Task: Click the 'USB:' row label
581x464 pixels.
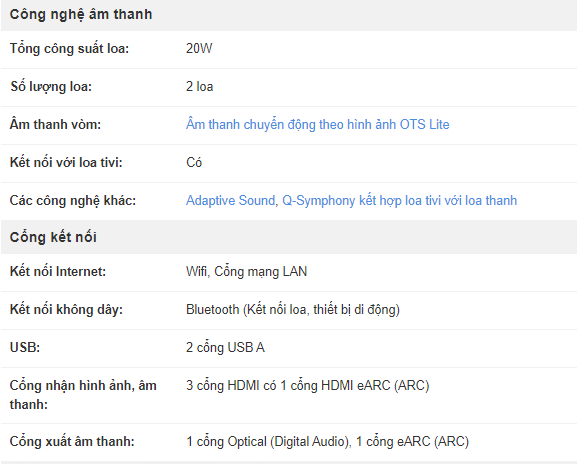Action: 25,348
